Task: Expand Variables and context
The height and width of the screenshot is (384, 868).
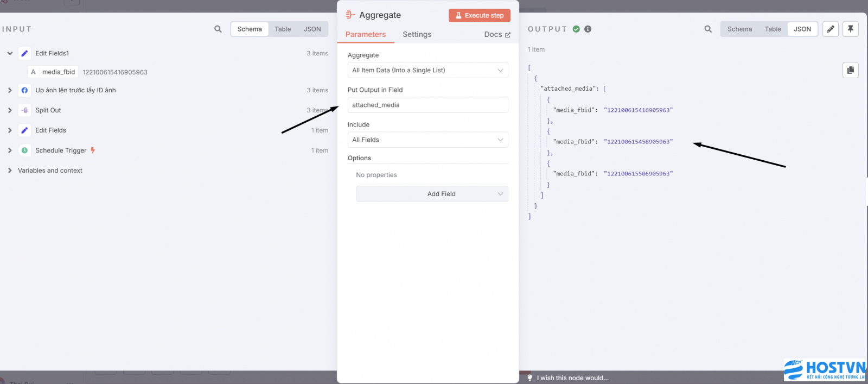Action: pyautogui.click(x=10, y=171)
